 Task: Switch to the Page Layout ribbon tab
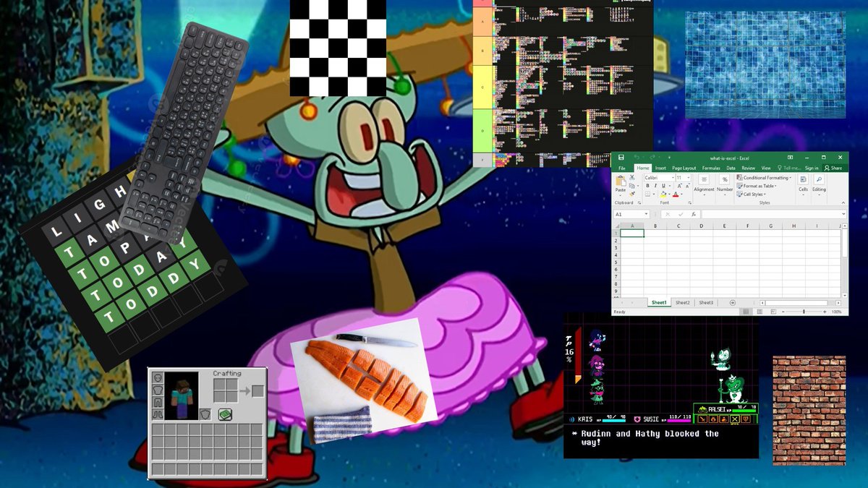pyautogui.click(x=684, y=168)
